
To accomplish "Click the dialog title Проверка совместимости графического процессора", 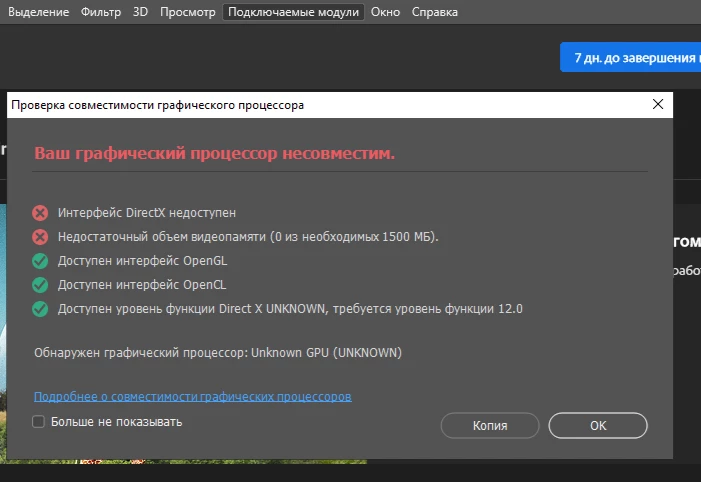I will pos(157,105).
